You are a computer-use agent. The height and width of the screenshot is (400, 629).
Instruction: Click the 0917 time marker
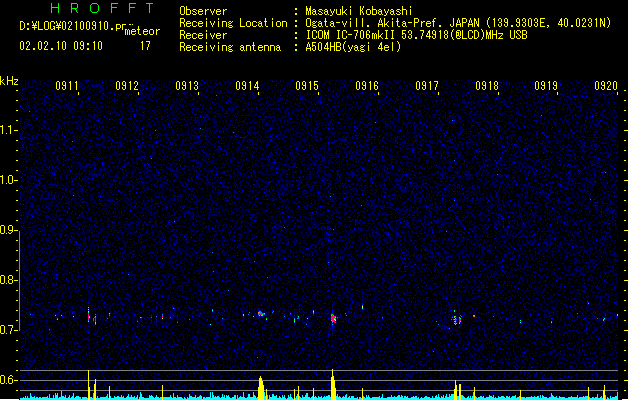[427, 86]
